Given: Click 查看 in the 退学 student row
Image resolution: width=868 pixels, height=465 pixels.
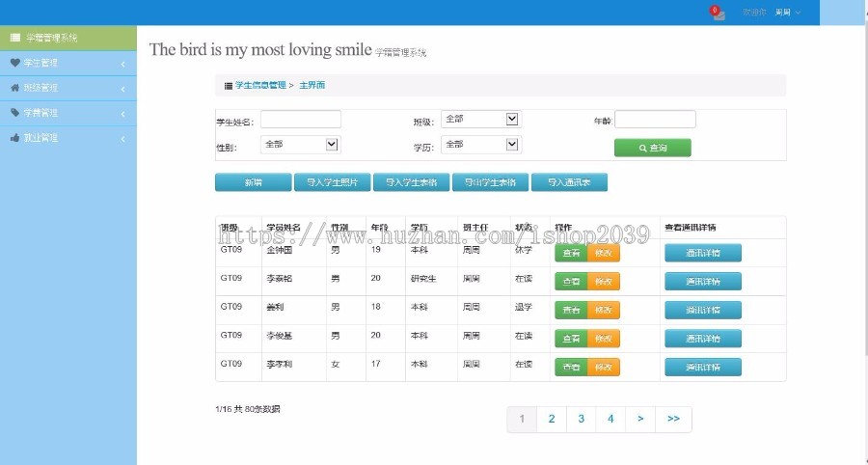Looking at the screenshot, I should (571, 310).
